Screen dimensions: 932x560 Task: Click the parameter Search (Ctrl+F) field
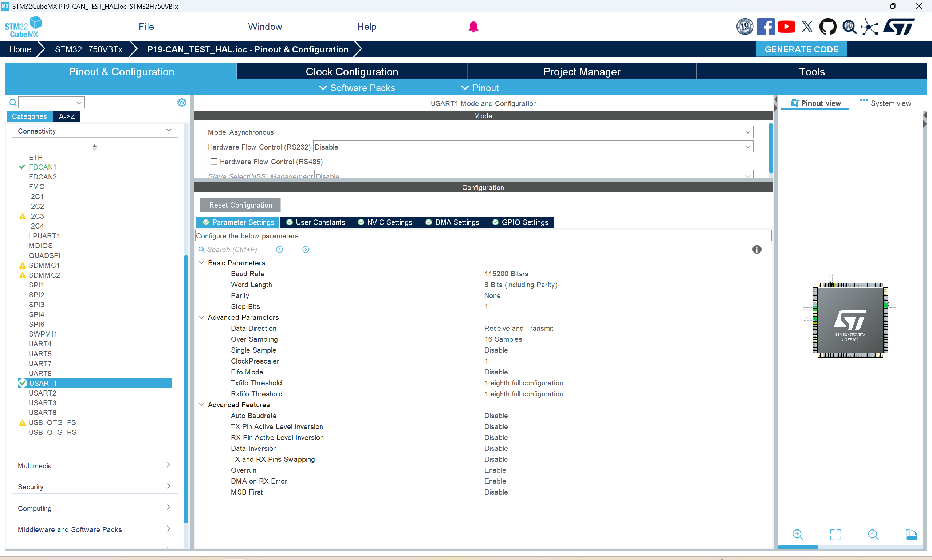236,249
